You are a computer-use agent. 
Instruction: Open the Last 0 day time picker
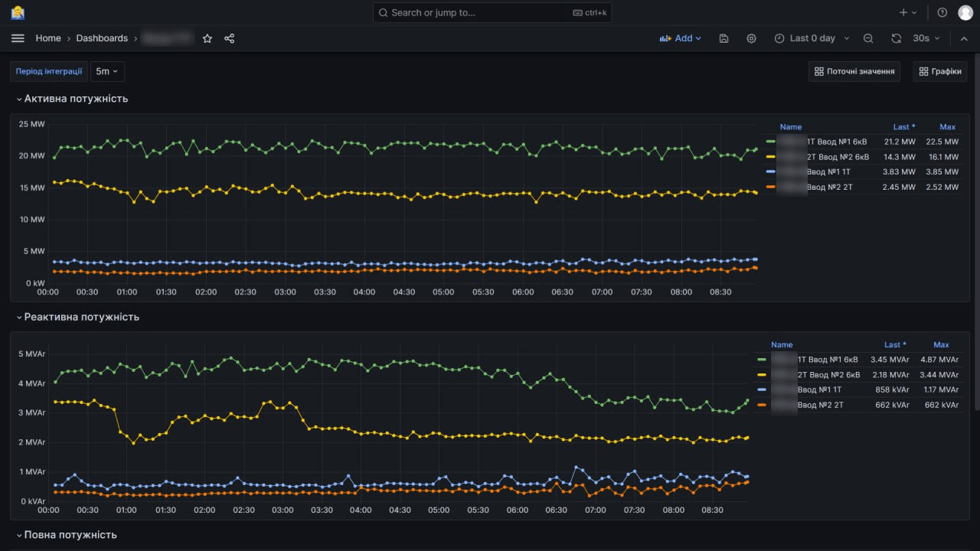[812, 38]
